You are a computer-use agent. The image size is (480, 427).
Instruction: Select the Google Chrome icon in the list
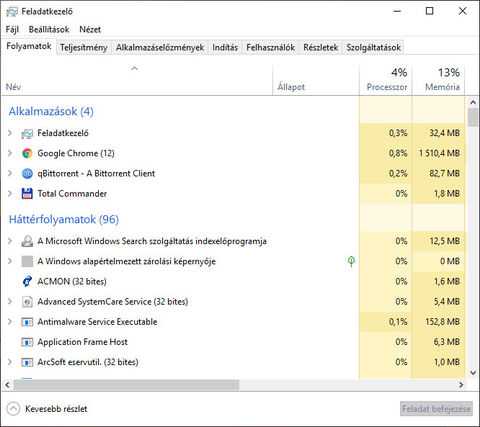pos(27,153)
